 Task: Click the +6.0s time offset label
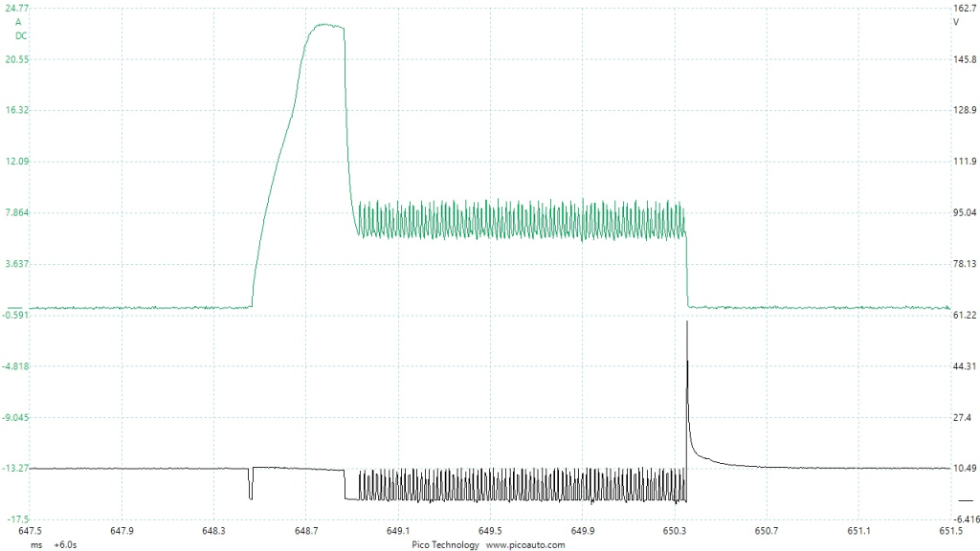click(x=67, y=544)
